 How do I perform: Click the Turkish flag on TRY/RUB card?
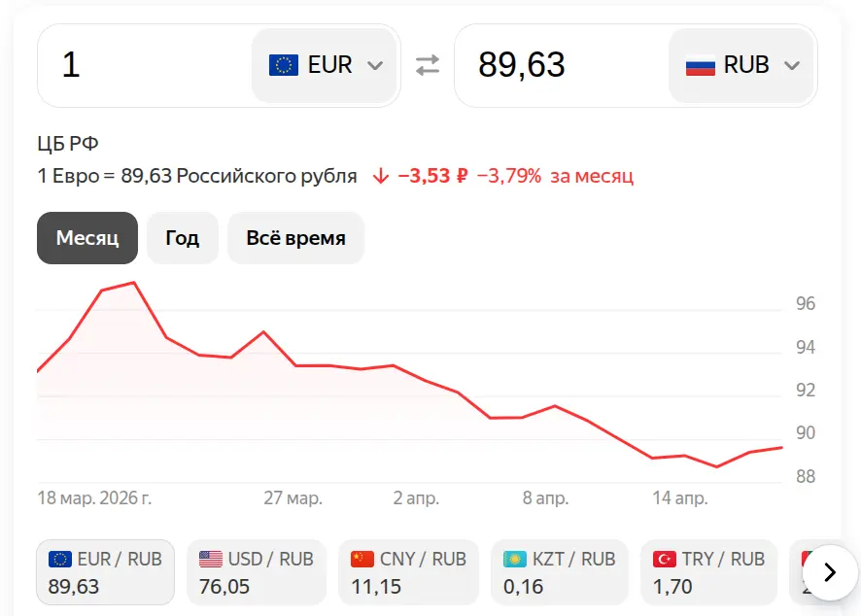(x=664, y=559)
